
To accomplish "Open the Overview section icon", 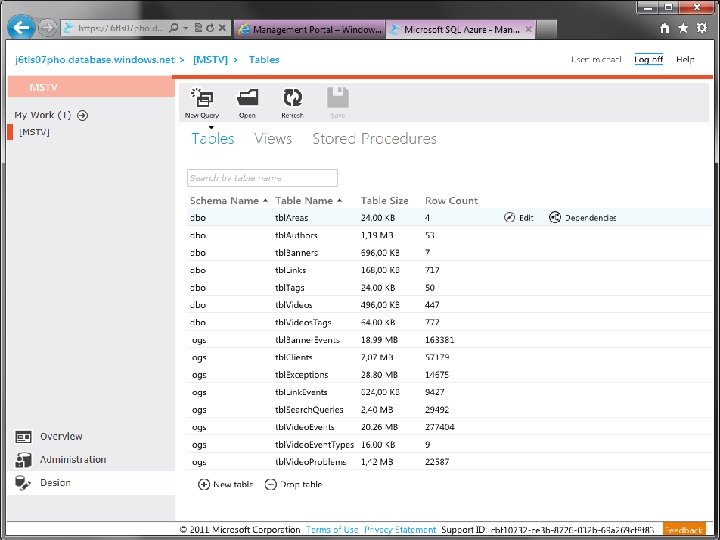I will [23, 437].
